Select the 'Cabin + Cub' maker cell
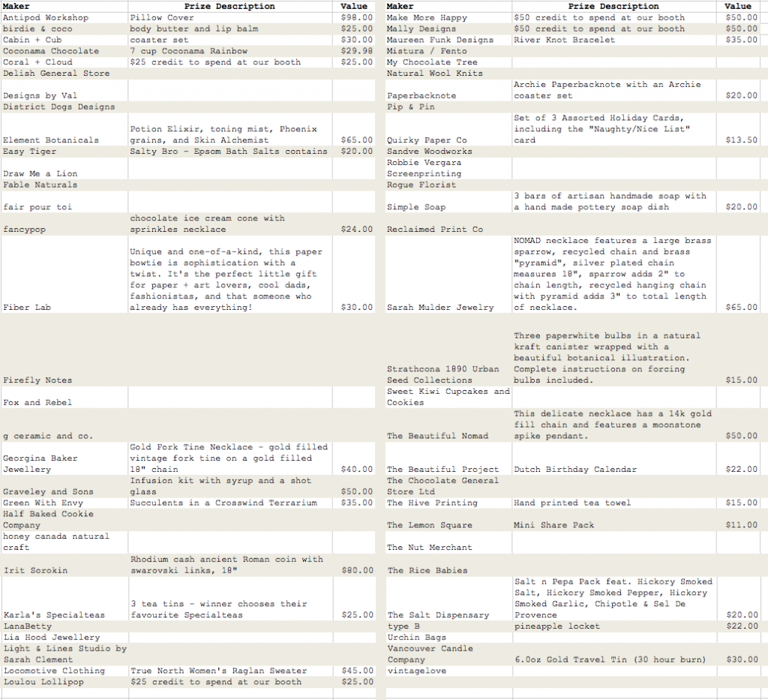Viewport: 768px width, 700px height. (x=64, y=40)
